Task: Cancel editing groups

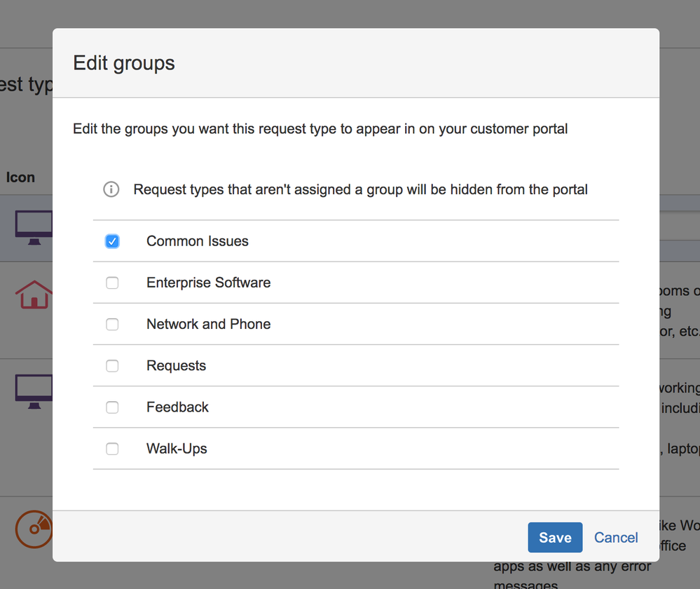Action: (x=616, y=538)
